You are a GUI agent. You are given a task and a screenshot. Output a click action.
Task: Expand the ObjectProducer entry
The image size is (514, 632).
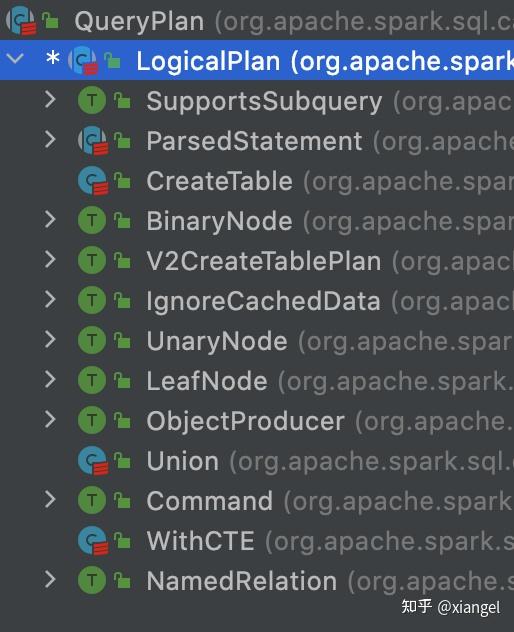point(50,420)
